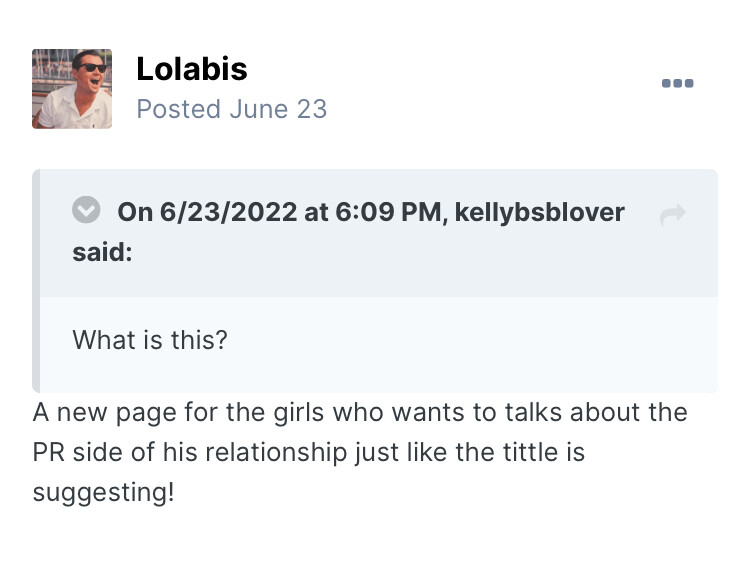Click "kellybsblover" in the quote header
The height and width of the screenshot is (583, 750).
point(539,213)
